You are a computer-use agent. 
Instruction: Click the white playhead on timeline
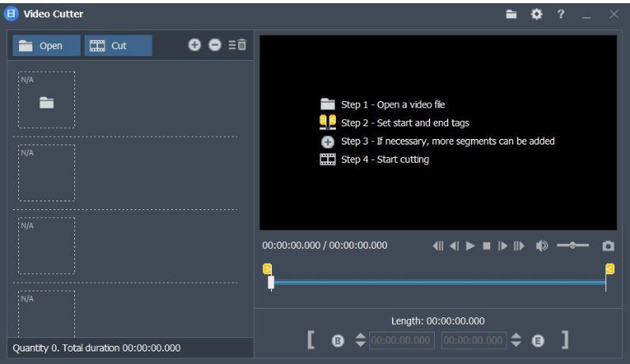[x=271, y=283]
